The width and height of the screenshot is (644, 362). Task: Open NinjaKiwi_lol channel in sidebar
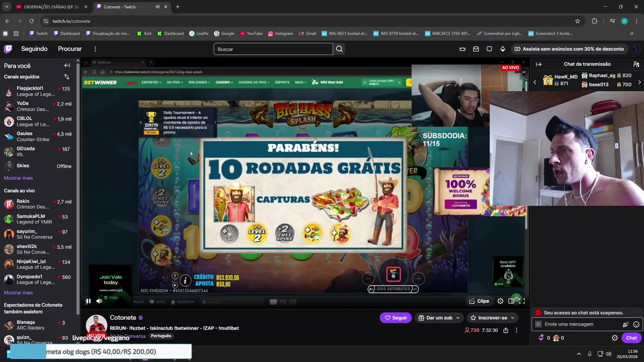(x=38, y=264)
